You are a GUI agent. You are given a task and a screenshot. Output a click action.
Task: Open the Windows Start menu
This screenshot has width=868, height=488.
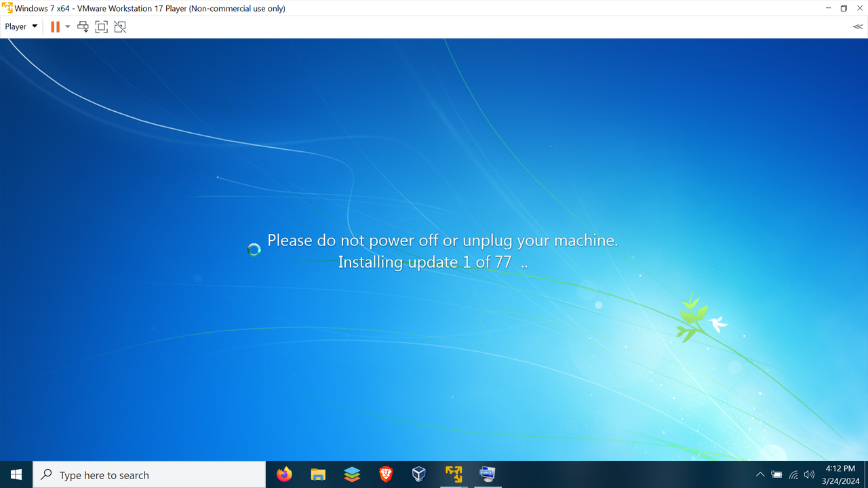point(16,474)
